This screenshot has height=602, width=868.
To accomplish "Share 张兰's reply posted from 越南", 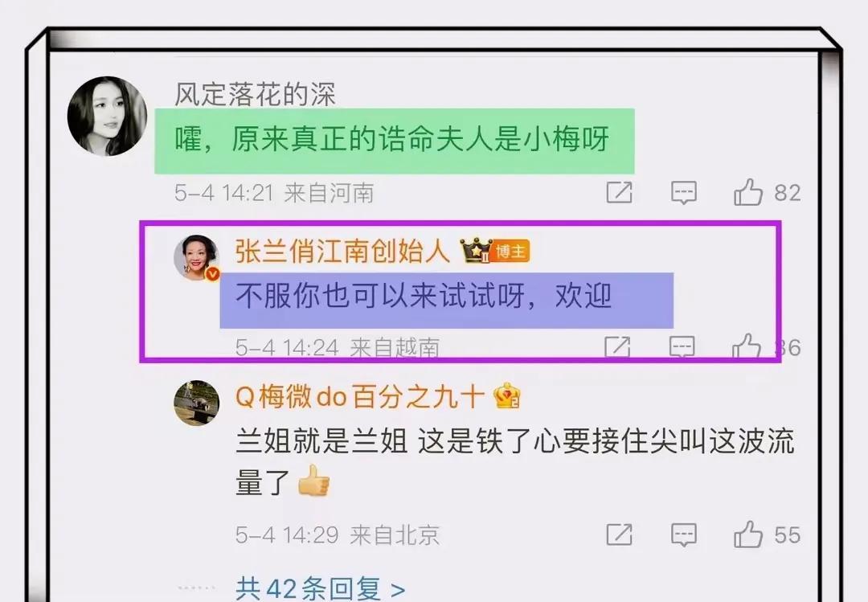I will coord(617,346).
